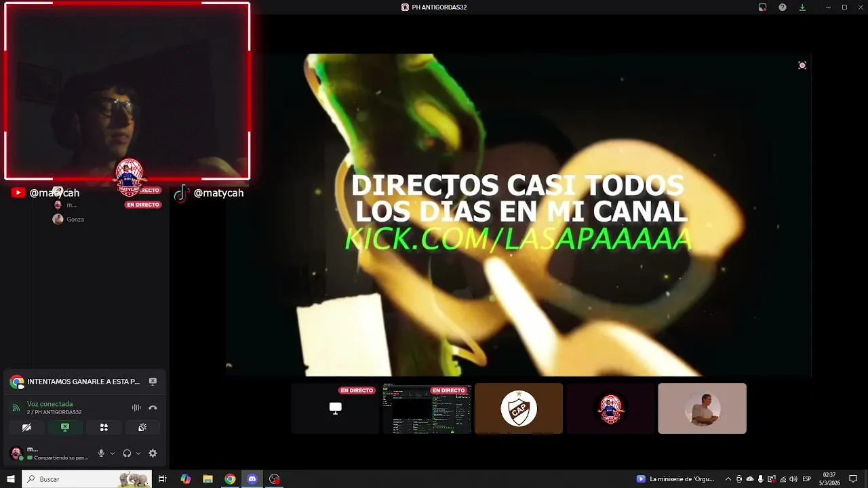Click the voice connection signal icon
Screen dimensions: 868x488
(16, 408)
